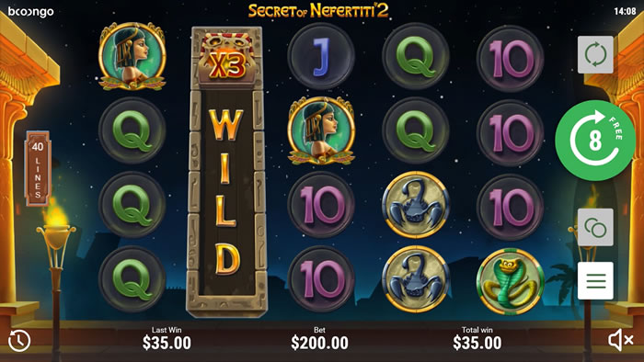Click the expanded WILD reel

(226, 172)
